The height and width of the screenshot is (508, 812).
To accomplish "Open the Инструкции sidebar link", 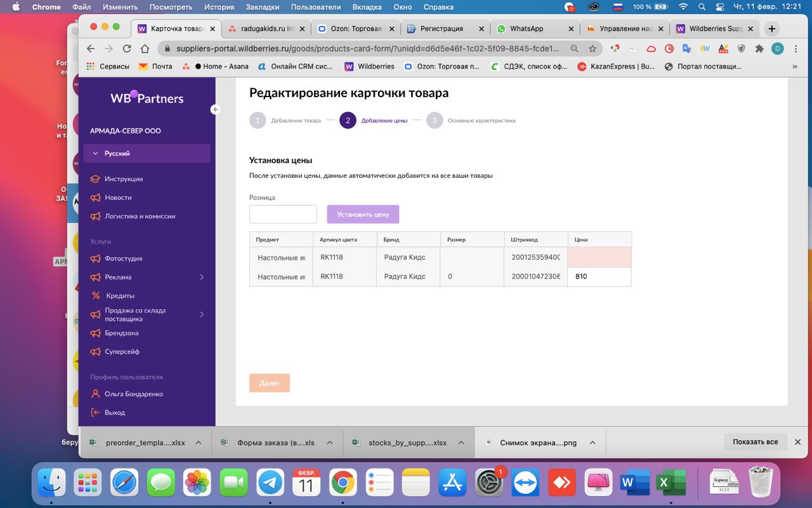I will pos(124,179).
